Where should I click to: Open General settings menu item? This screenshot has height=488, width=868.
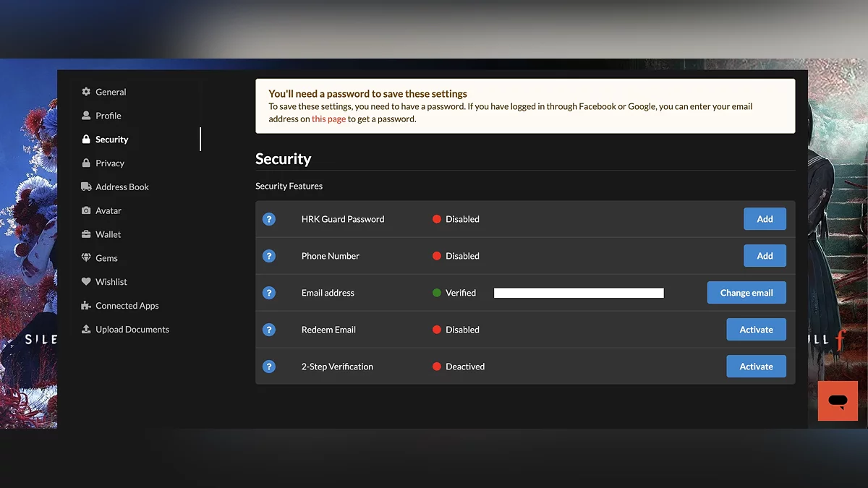[x=111, y=92]
